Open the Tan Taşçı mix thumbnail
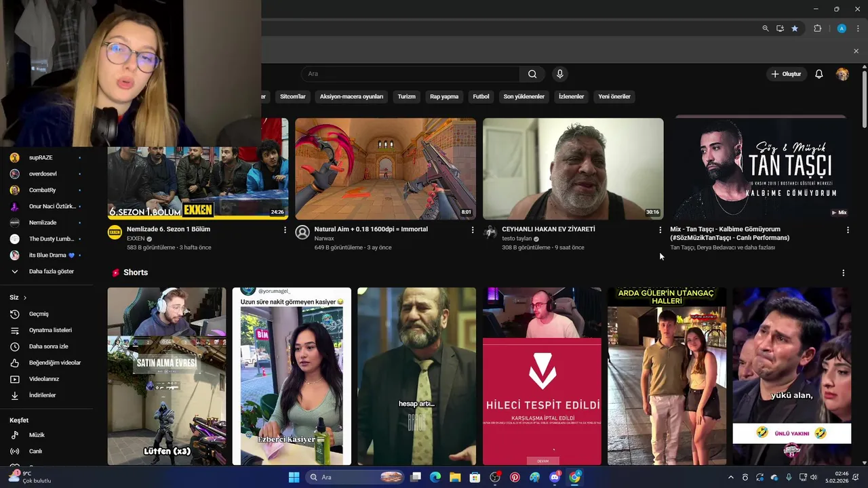 tap(761, 169)
